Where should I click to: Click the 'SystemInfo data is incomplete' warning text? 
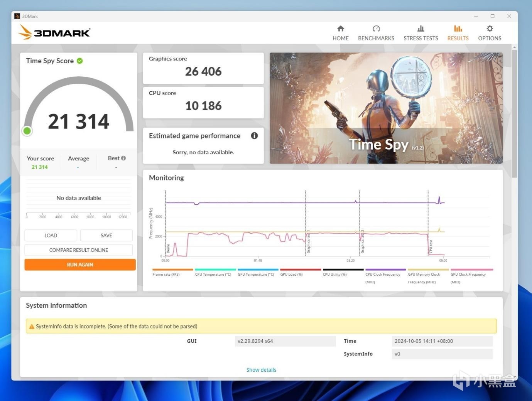point(117,327)
